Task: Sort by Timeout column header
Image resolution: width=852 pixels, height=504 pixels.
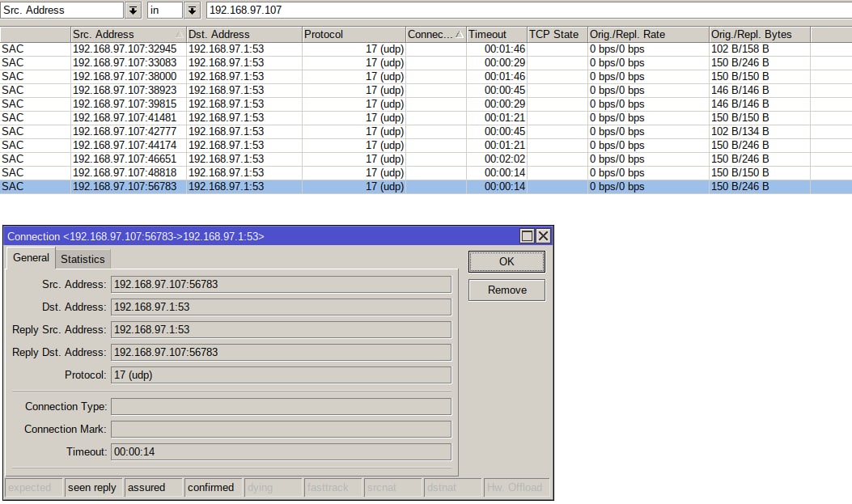Action: click(x=497, y=34)
